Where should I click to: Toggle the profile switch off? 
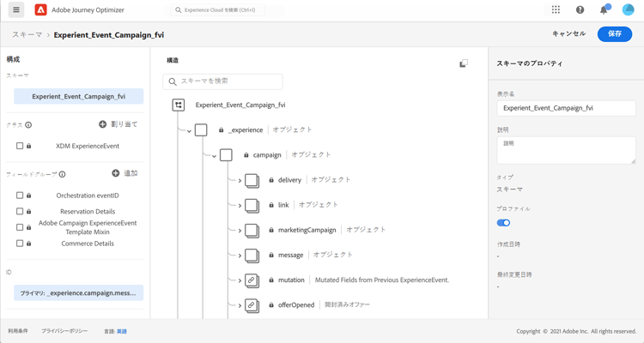[x=503, y=223]
